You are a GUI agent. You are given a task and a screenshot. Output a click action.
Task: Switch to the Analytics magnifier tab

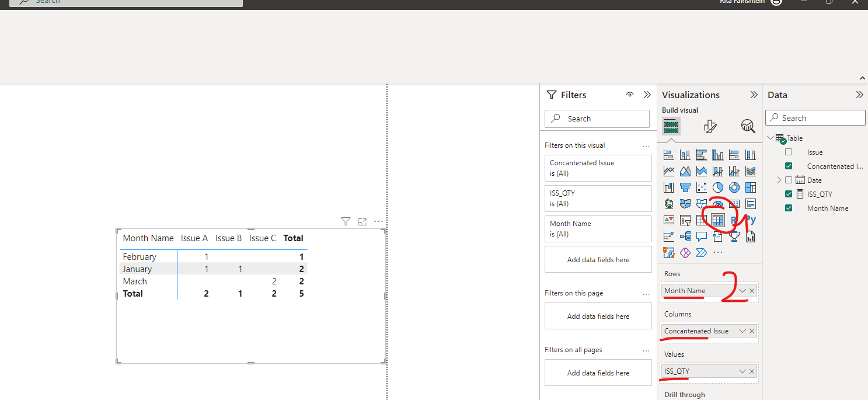[x=748, y=126]
